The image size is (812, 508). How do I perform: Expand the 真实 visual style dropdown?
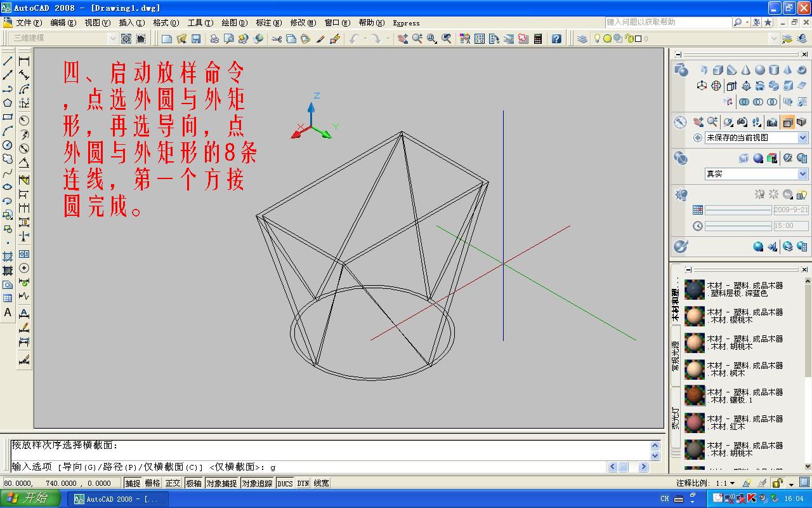802,174
